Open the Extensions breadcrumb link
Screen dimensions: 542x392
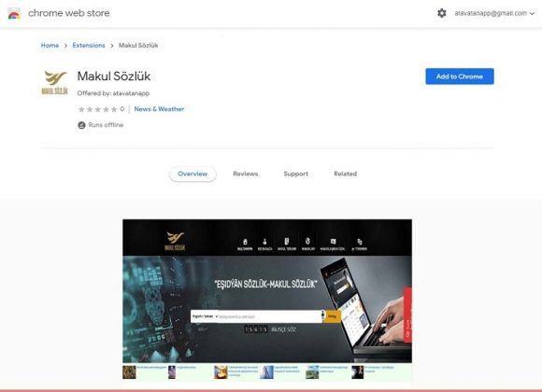89,45
